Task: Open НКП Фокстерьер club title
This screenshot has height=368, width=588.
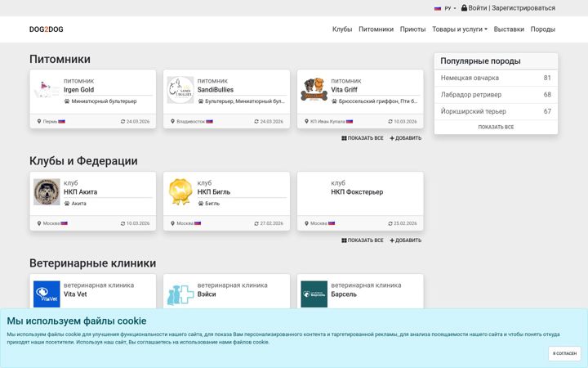Action: 357,192
